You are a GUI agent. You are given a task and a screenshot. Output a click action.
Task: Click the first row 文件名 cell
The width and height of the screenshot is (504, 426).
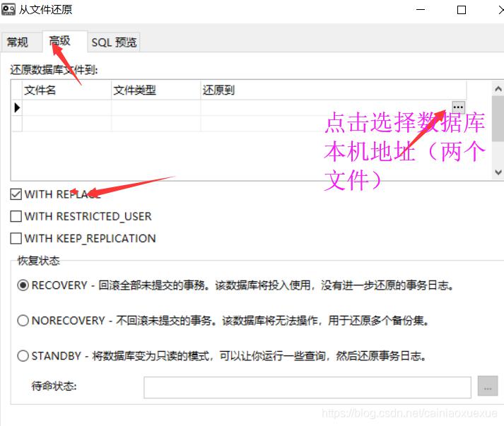pos(67,107)
